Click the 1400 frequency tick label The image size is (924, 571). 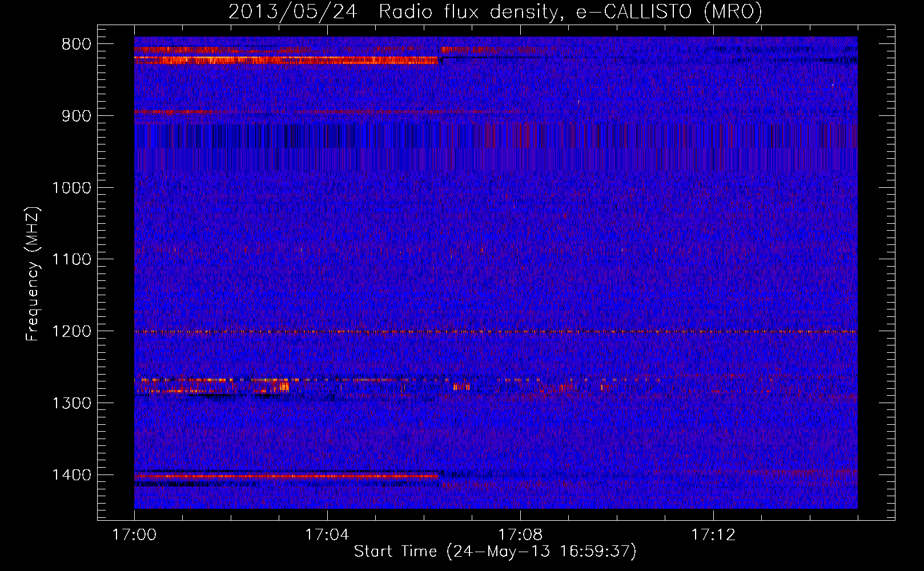tap(71, 475)
